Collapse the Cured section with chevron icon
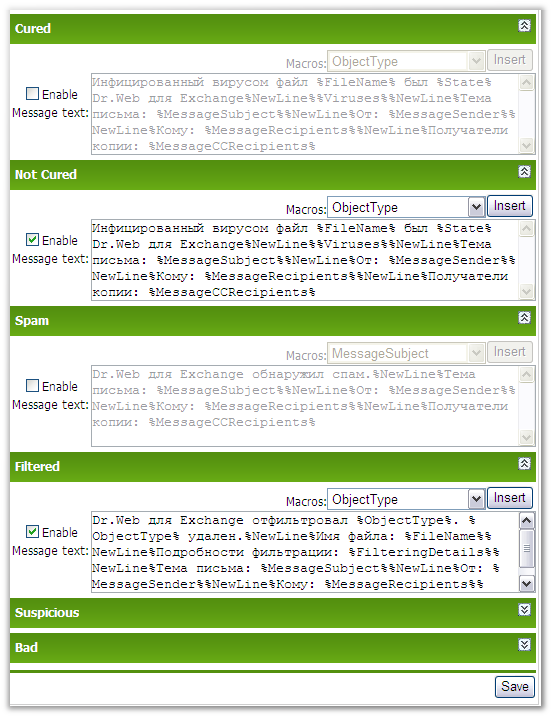 pos(525,26)
